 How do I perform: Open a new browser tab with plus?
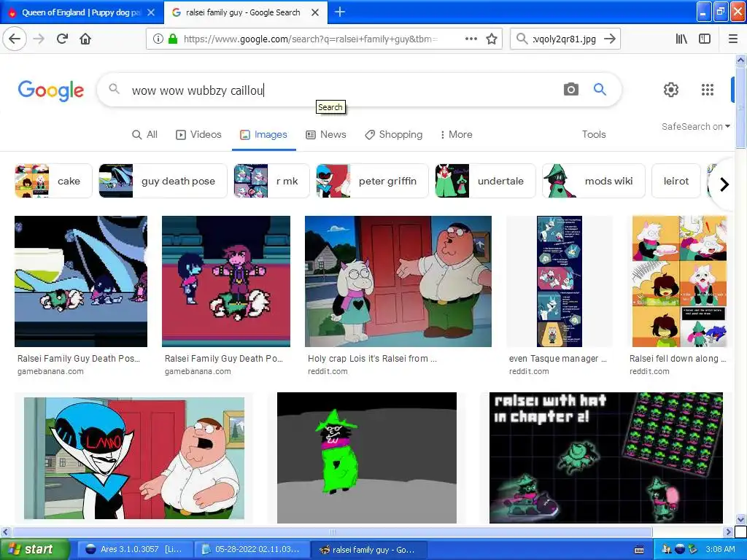click(340, 12)
